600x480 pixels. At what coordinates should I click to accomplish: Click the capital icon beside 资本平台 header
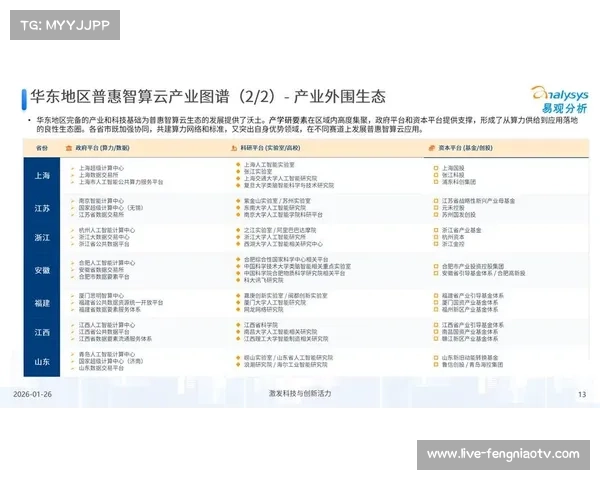coord(432,148)
